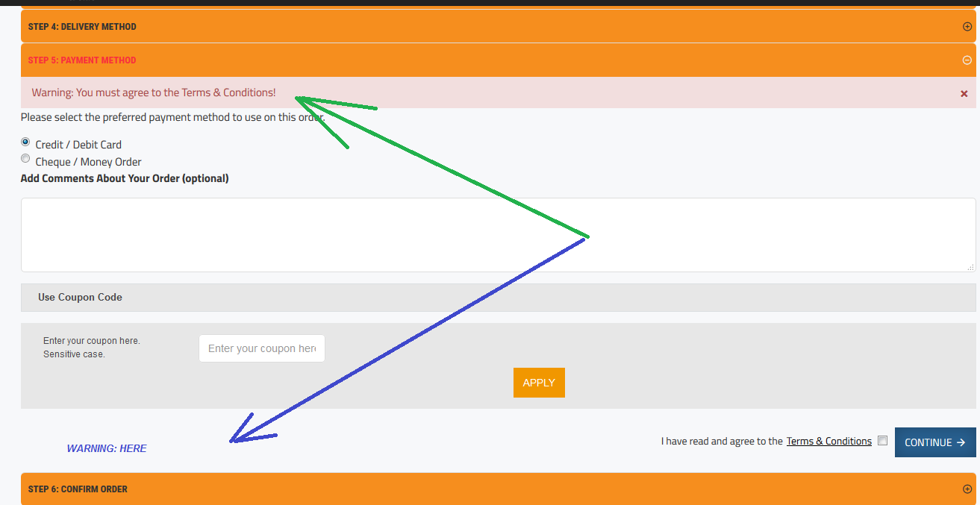Screen dimensions: 980x505
Task: Click 'Add Comments About Your Order (optional)' label
Action: pos(125,178)
